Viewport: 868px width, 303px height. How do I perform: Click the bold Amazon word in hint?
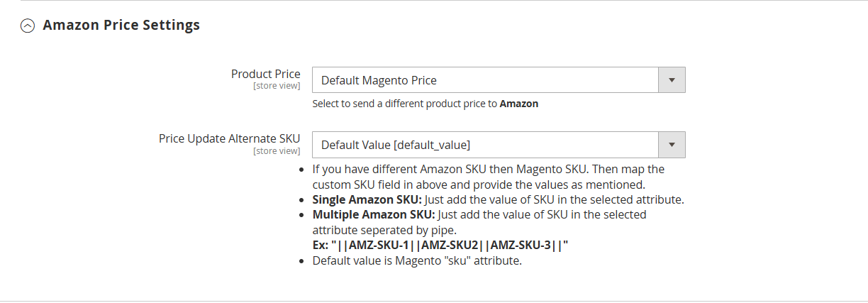point(519,104)
